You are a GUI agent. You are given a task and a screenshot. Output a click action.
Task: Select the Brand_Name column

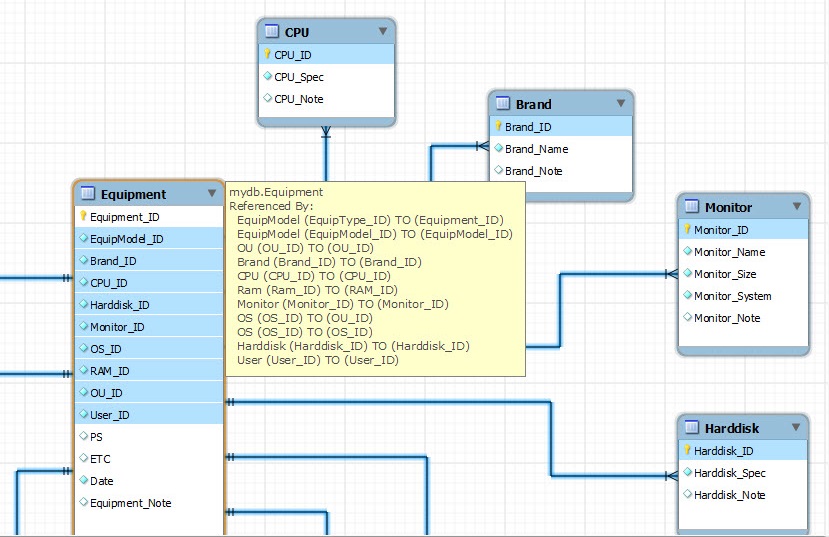pyautogui.click(x=561, y=149)
